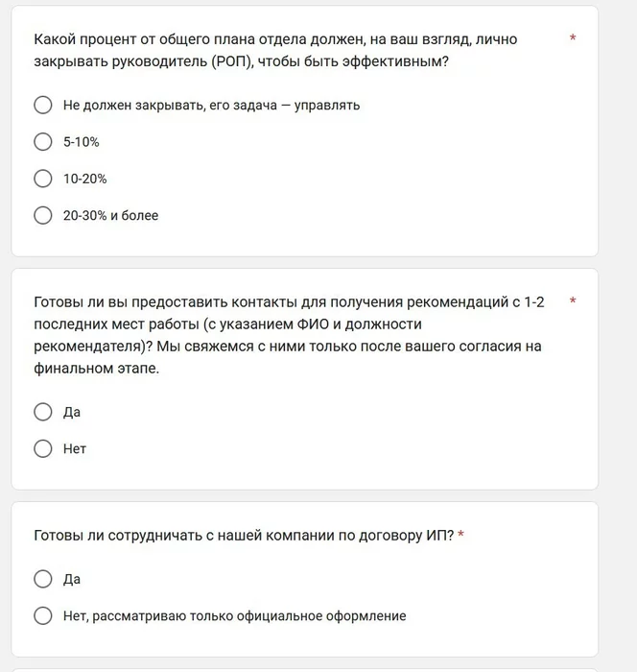Choose 'Нет, рассматриваю только официальное оформление' radio button

tap(43, 615)
